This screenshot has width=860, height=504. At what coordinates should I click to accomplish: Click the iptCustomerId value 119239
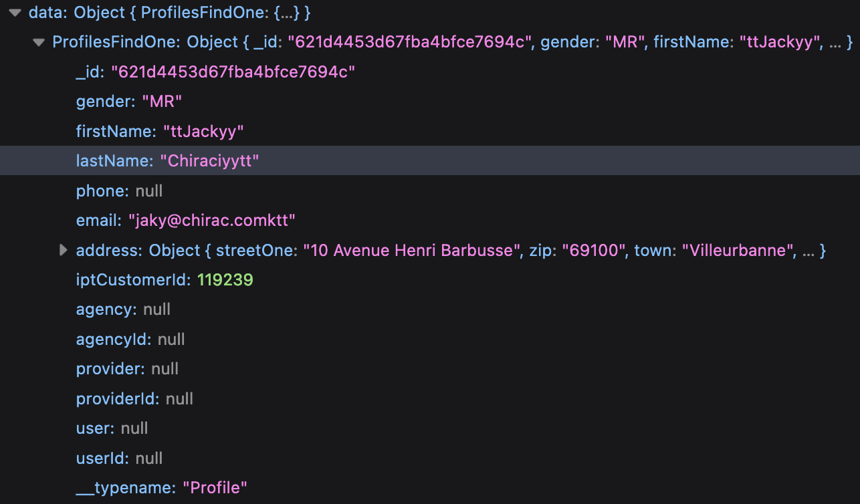point(225,279)
